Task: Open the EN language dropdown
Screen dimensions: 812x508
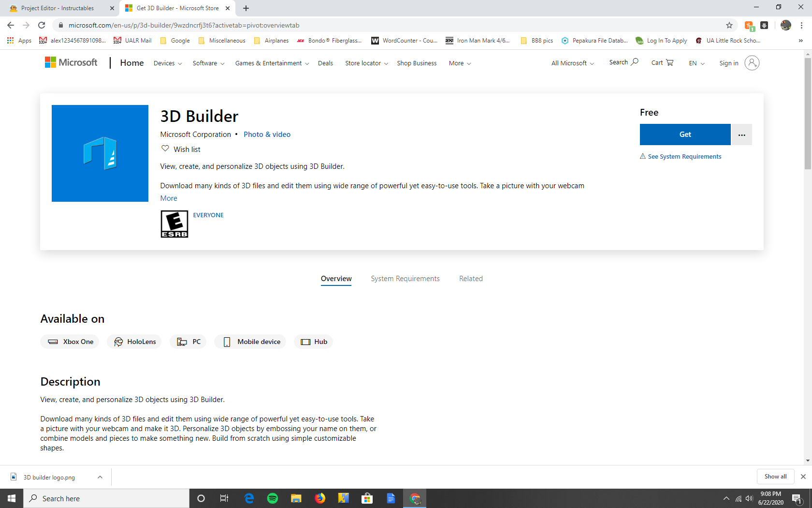Action: tap(696, 63)
